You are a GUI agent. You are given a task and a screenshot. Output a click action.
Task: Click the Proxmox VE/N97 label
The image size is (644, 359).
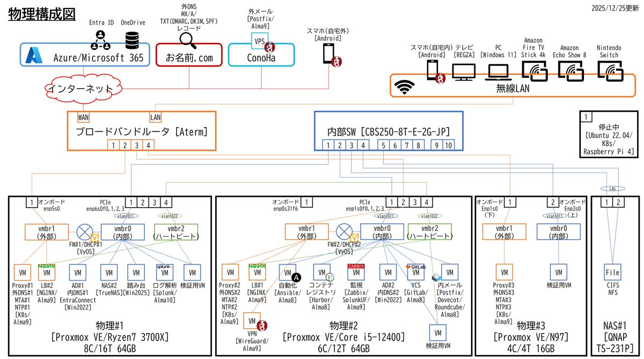531,338
